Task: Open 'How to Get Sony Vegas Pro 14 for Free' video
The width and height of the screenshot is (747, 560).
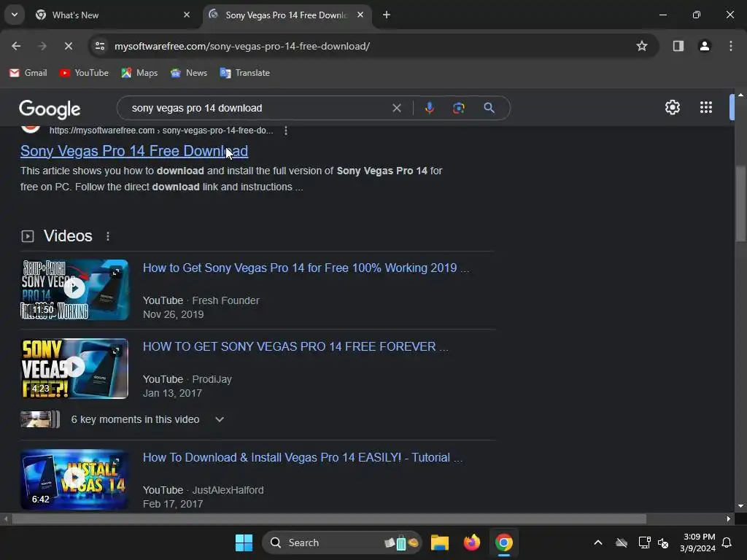Action: coord(306,268)
